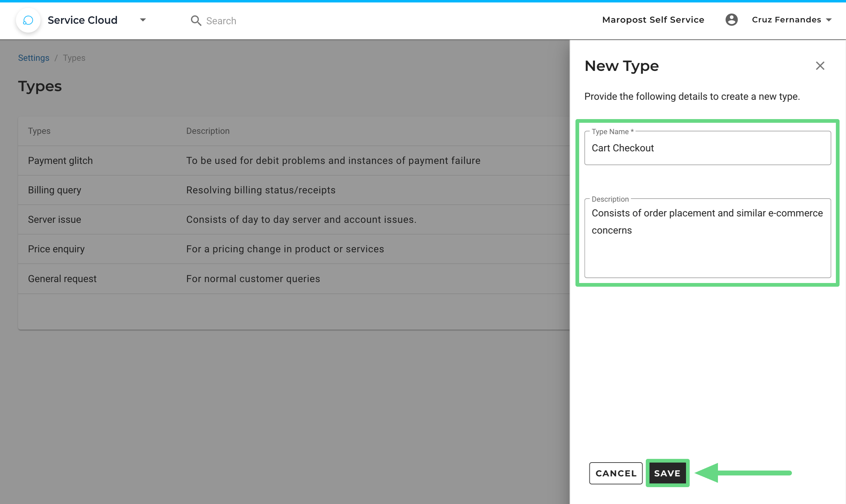This screenshot has width=846, height=504.
Task: Click the search magnifier icon
Action: [196, 21]
